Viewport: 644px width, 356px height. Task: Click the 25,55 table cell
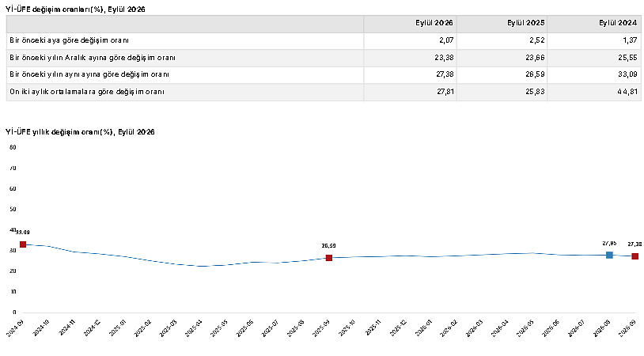(627, 58)
